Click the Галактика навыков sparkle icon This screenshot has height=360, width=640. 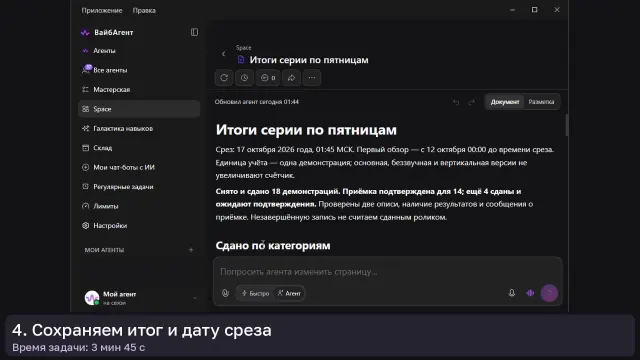85,129
